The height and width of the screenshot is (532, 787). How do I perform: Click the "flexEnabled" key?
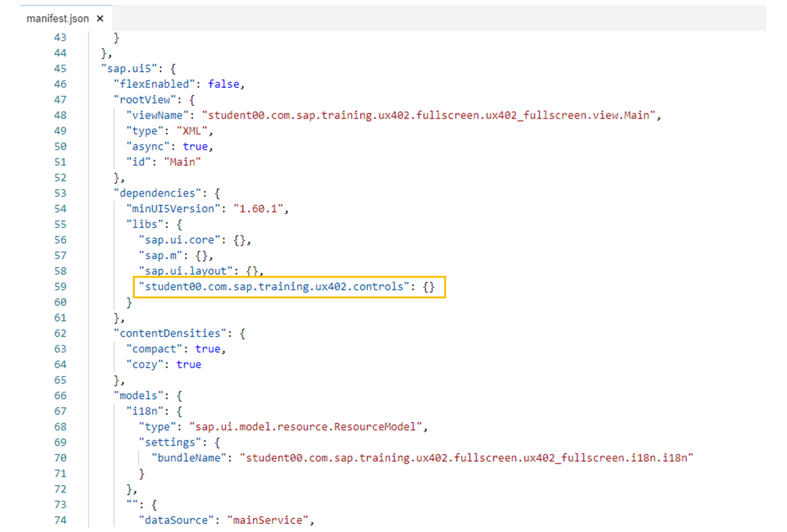click(154, 84)
